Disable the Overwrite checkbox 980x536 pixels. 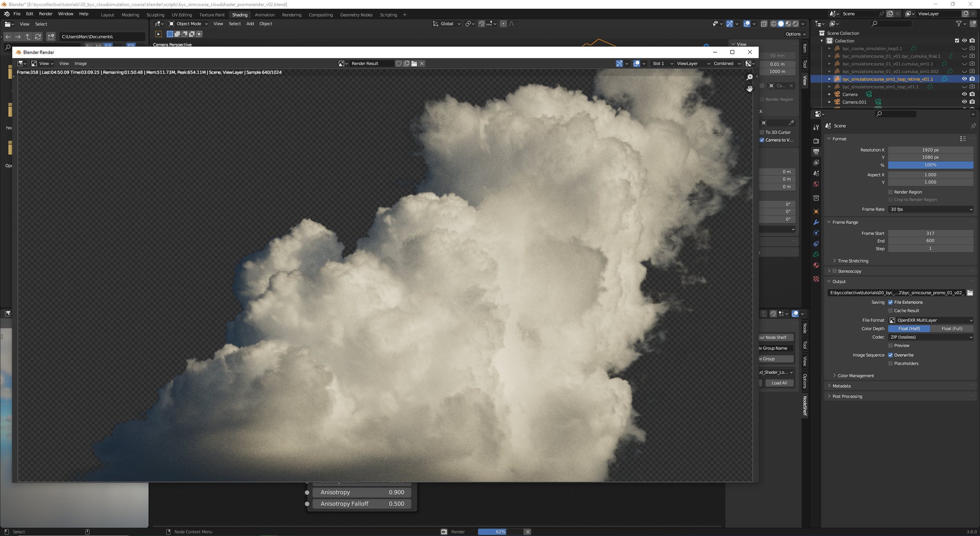click(891, 355)
